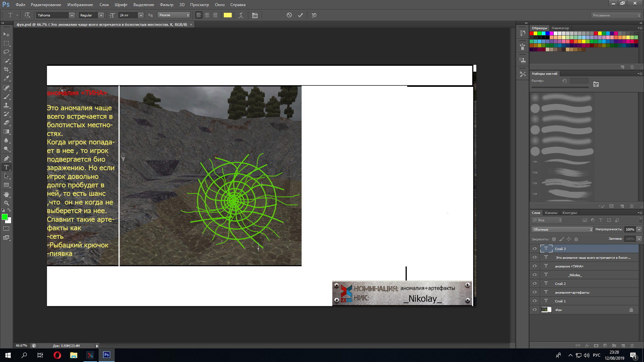Select the Clone Stamp tool

[x=6, y=105]
